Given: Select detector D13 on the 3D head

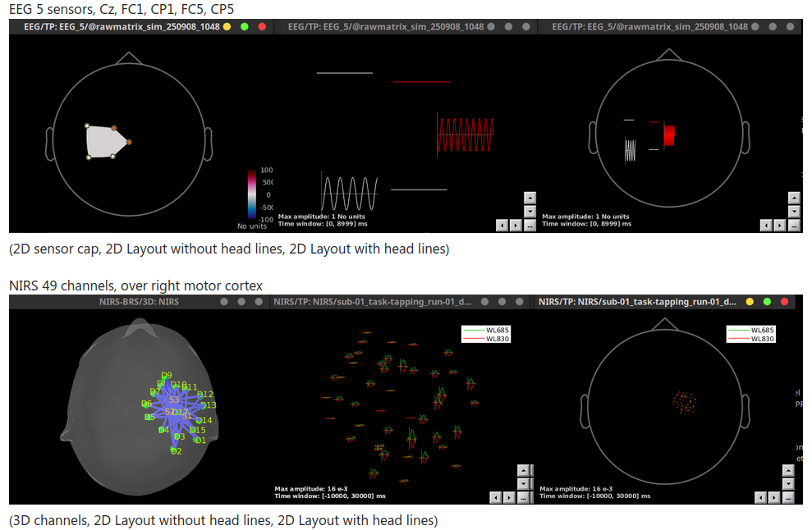Looking at the screenshot, I should click(x=209, y=405).
